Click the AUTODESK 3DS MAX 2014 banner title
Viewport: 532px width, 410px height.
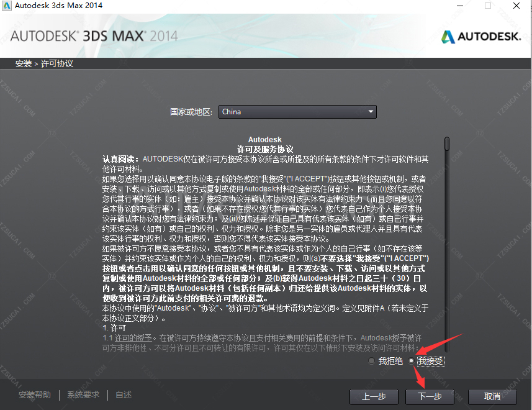coord(94,36)
